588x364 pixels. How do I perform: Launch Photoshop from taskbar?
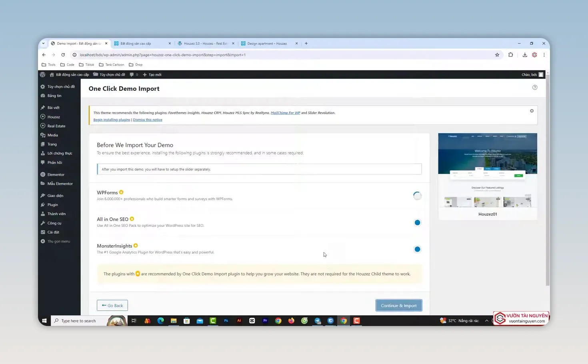pos(226,321)
